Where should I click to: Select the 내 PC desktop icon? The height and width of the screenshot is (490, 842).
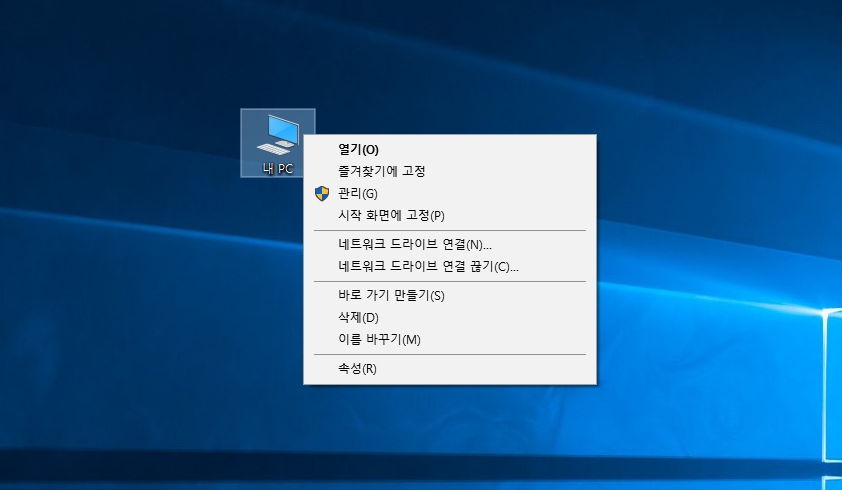tap(278, 143)
